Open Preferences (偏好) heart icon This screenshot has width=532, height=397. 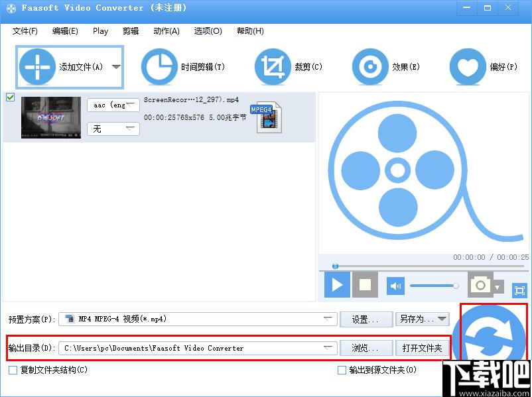[x=468, y=67]
